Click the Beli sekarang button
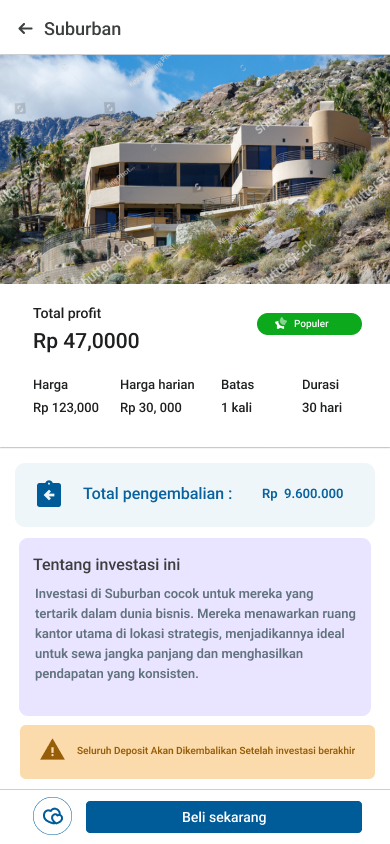This screenshot has height=844, width=390. pos(224,817)
